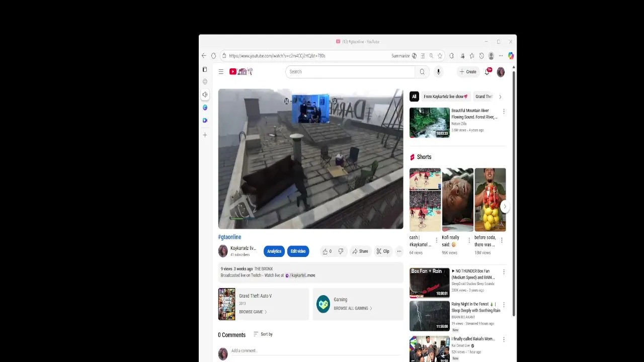Viewport: 644px width, 362px height.
Task: Open YouTube hamburger guide menu
Action: pos(221,71)
